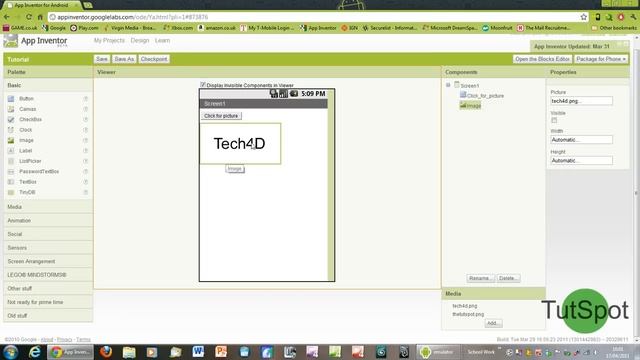Viewport: 640px width, 360px height.
Task: Go to browser home page icon
Action: pos(40,17)
